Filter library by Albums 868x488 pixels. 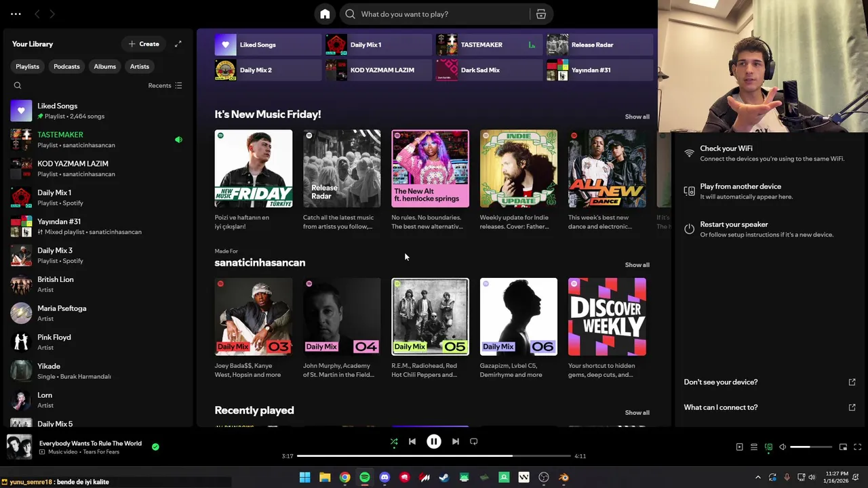104,66
